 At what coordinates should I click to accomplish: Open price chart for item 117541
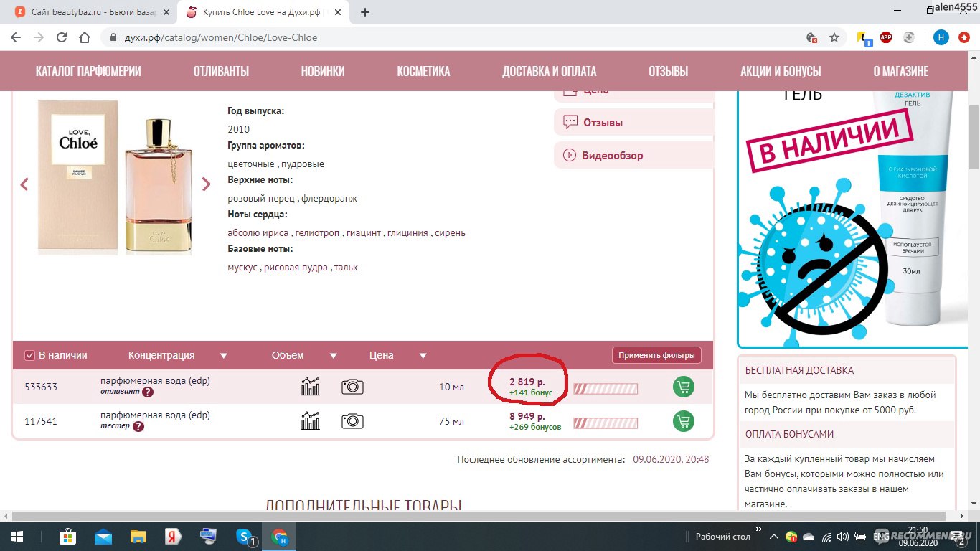point(310,420)
